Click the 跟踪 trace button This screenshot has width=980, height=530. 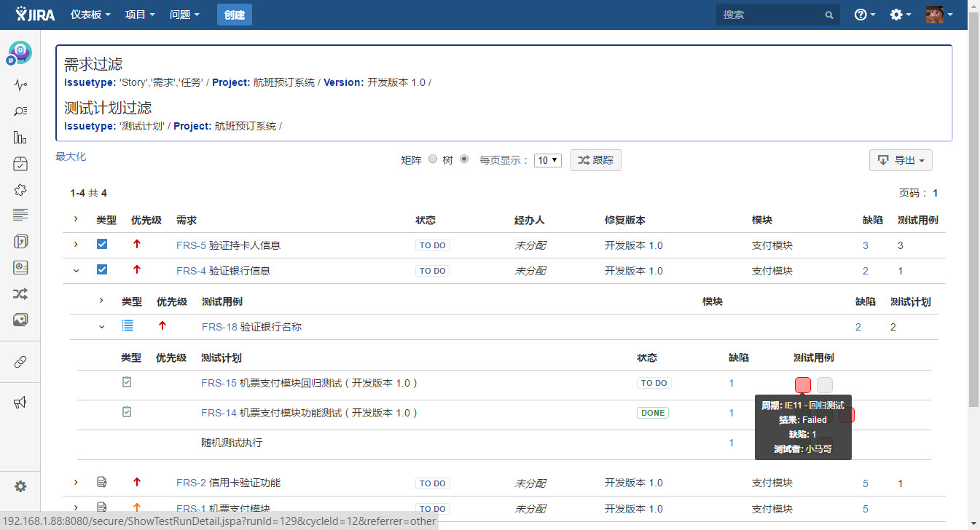[x=595, y=160]
